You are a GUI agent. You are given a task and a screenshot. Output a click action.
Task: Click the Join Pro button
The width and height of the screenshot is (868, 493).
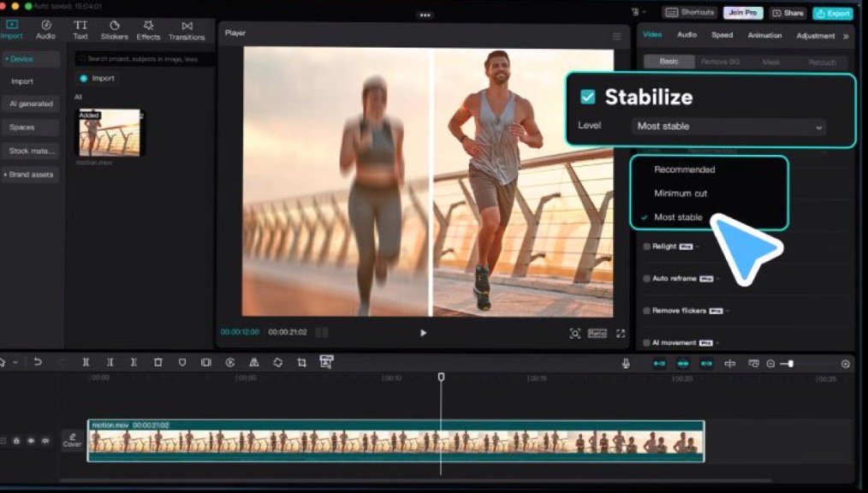click(x=743, y=13)
